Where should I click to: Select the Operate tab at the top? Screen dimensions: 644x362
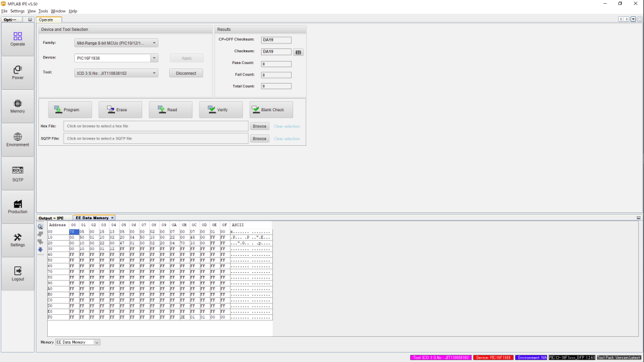click(46, 19)
